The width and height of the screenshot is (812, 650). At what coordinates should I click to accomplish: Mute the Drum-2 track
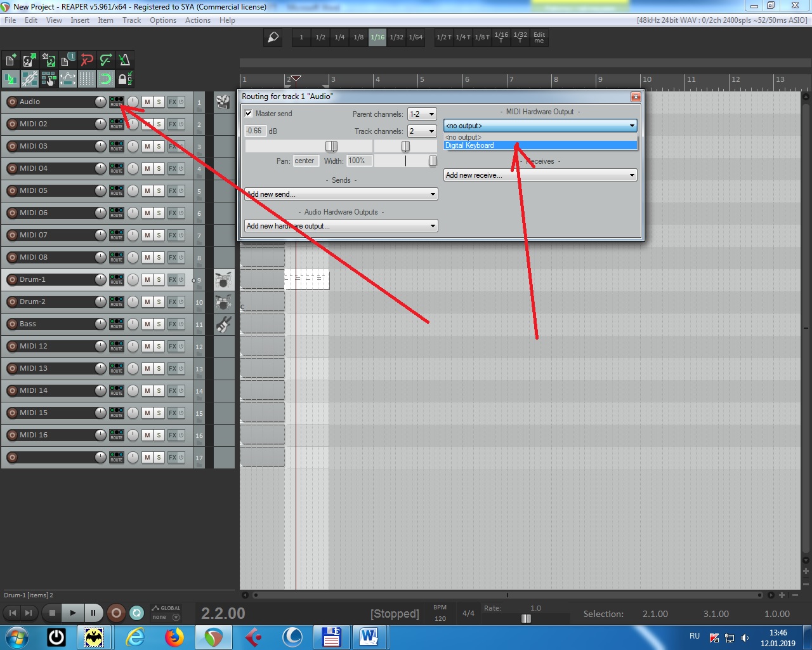147,302
